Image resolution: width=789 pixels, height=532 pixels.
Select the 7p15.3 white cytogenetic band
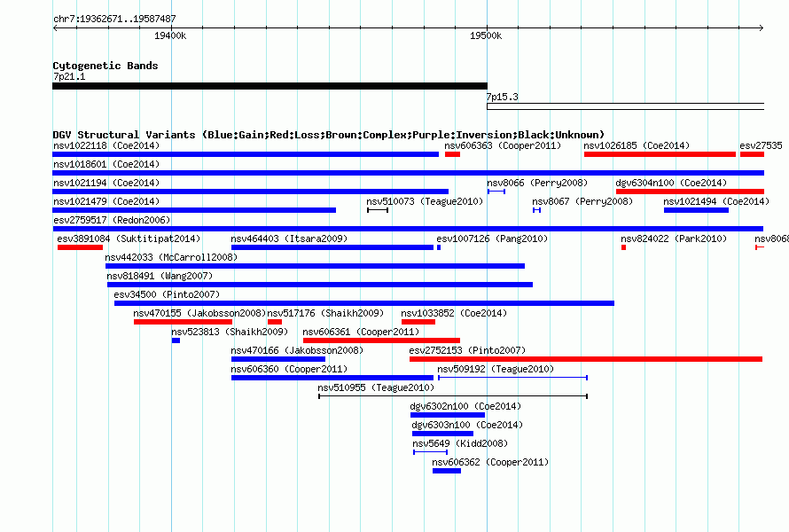pyautogui.click(x=626, y=106)
